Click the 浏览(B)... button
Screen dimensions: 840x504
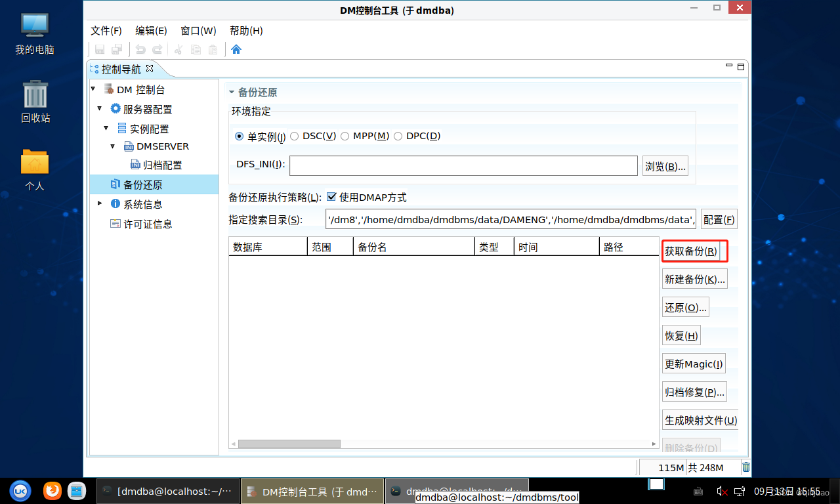pos(665,167)
